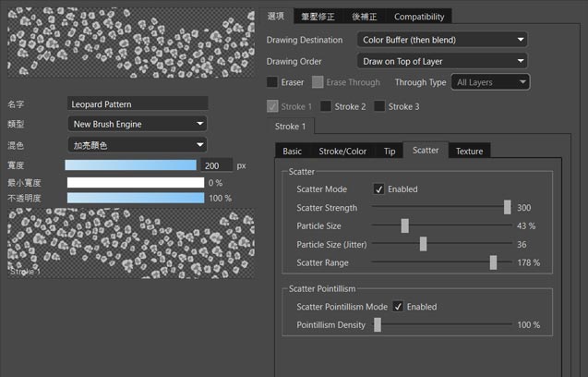This screenshot has width=588, height=377.
Task: Open the 筆壓修正 tab
Action: tap(318, 17)
